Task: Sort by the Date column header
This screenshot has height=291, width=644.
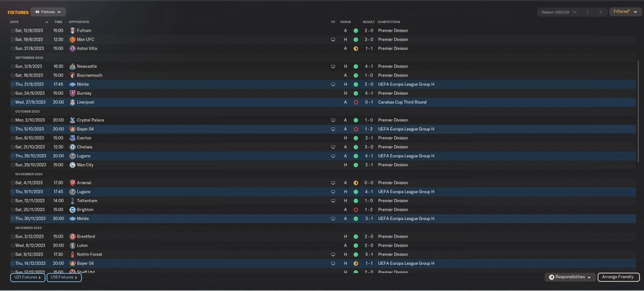Action: 15,22
